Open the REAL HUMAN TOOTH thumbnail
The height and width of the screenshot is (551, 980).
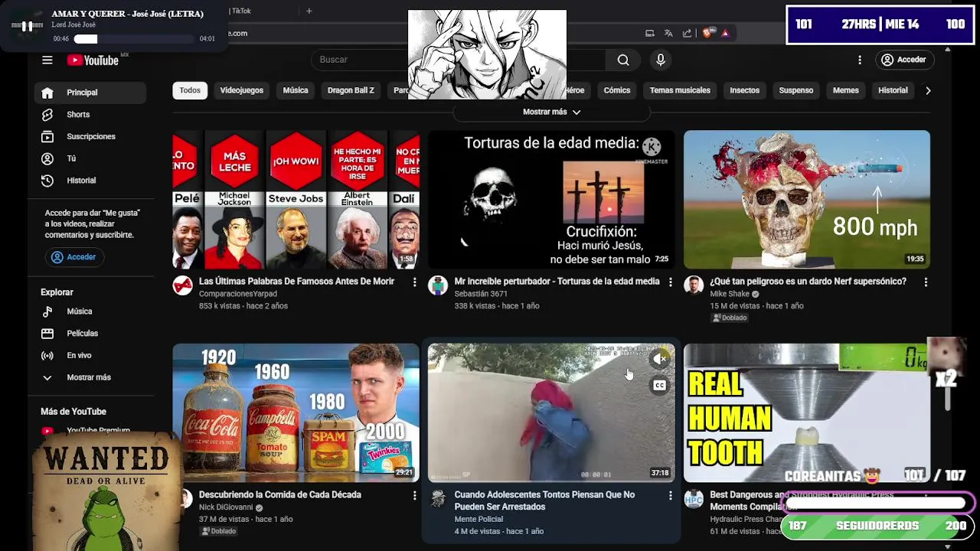click(807, 412)
